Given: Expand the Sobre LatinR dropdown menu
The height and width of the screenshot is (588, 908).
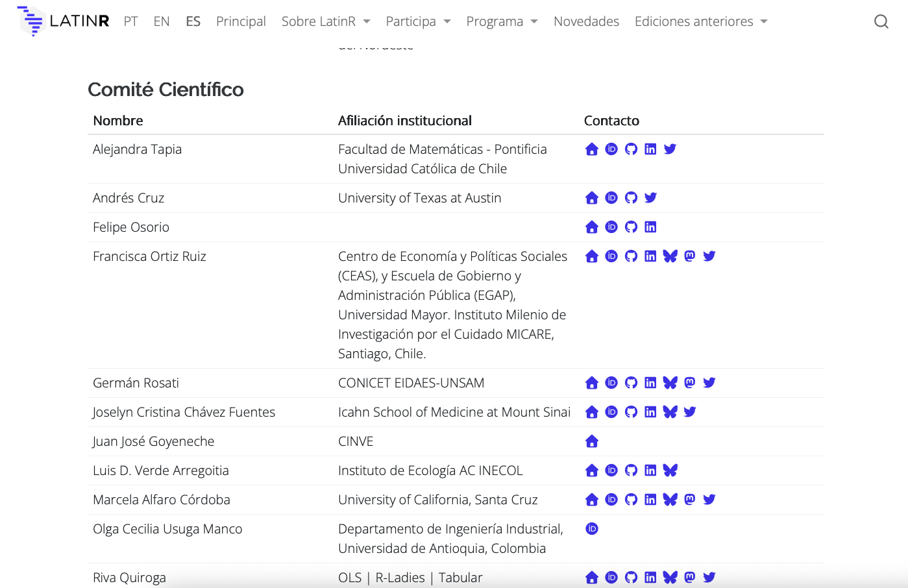Looking at the screenshot, I should (x=325, y=21).
